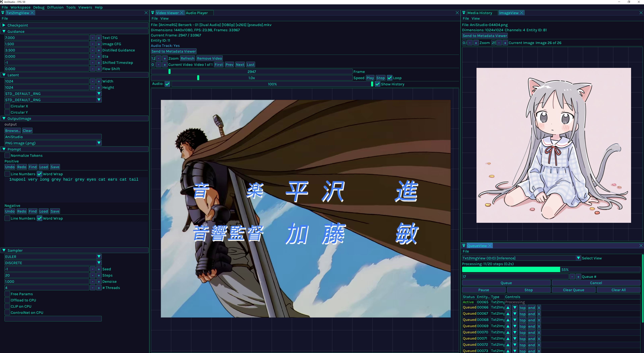Close the Video Viewer dock panel
Screen dimensions: 644x353
click(457, 13)
